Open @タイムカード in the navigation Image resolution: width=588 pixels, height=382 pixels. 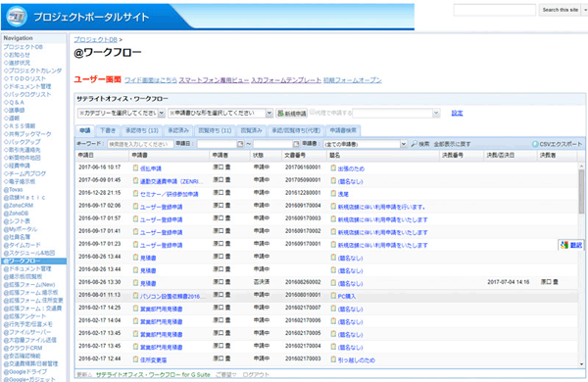coord(23,245)
